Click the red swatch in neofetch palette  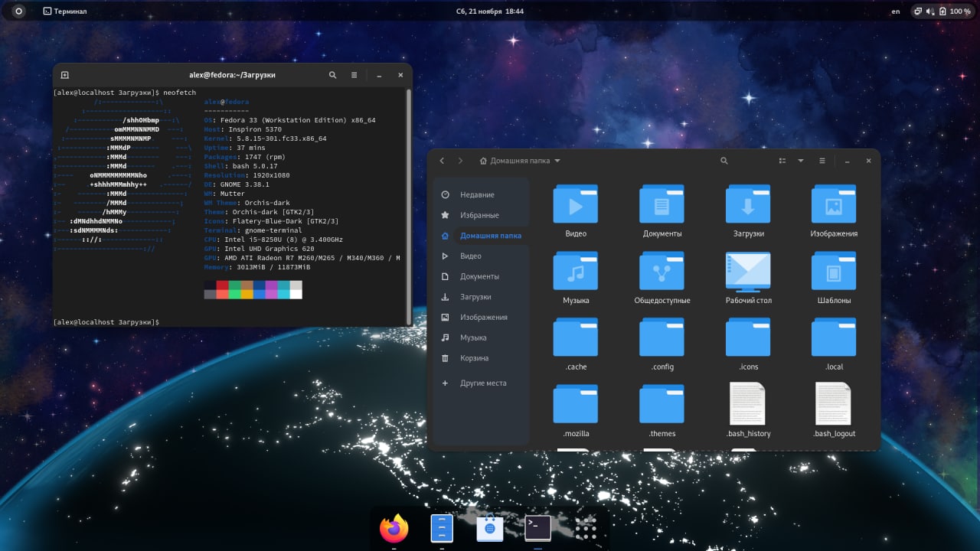point(222,285)
